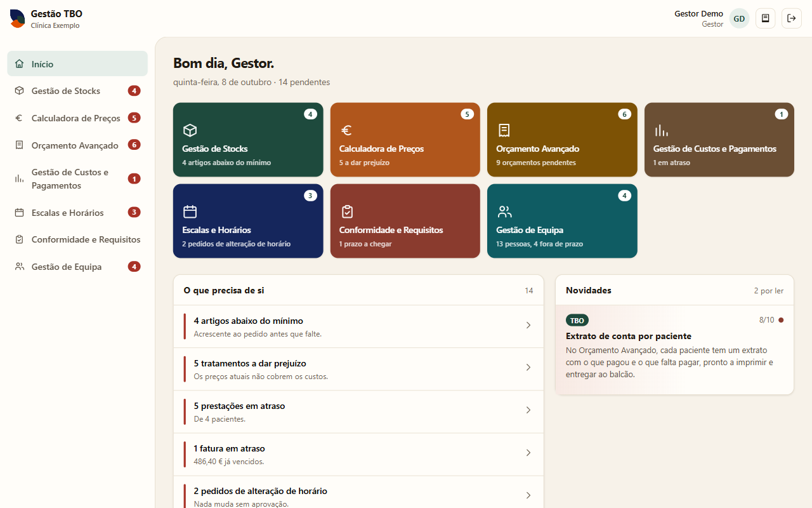Expand the '1 fatura em atraso' chevron
This screenshot has height=508, width=812.
pyautogui.click(x=528, y=453)
